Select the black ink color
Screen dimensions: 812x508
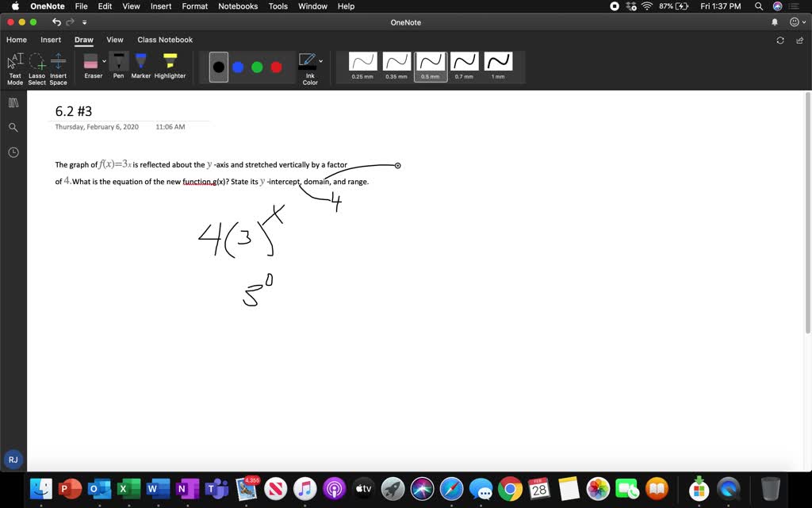point(218,67)
